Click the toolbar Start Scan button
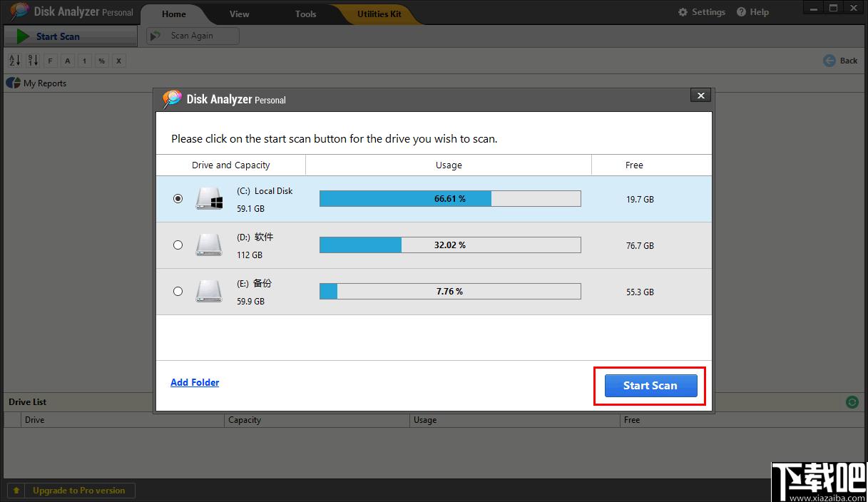 pos(70,36)
